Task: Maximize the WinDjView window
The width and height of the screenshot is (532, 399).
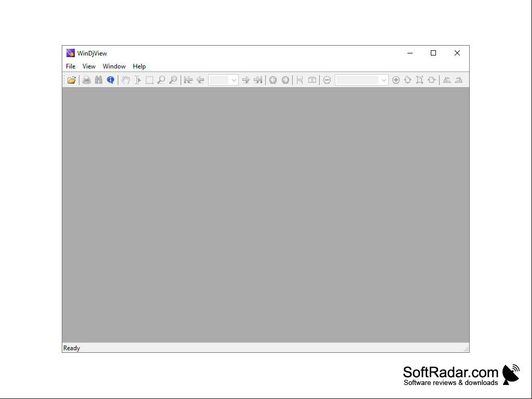Action: (433, 53)
